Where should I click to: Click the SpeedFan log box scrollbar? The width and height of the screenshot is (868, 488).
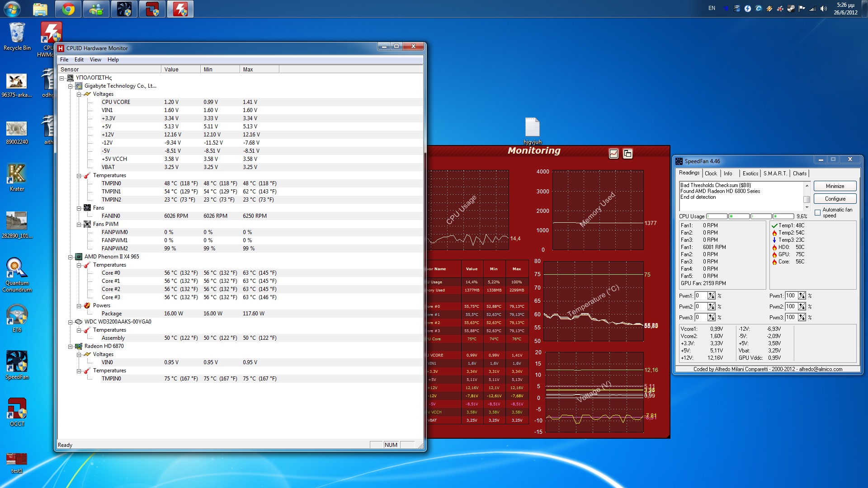point(807,196)
